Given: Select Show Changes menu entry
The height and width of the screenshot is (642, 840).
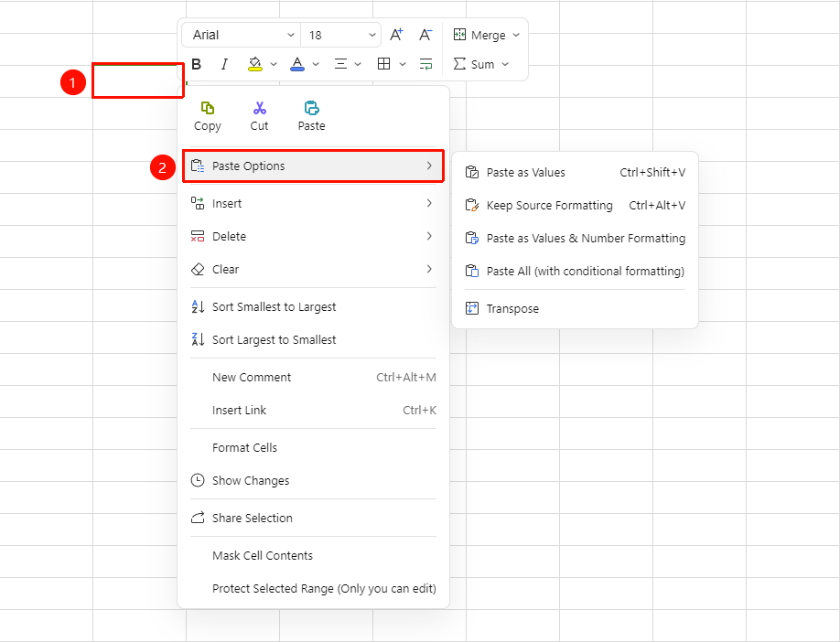Looking at the screenshot, I should 313,481.
